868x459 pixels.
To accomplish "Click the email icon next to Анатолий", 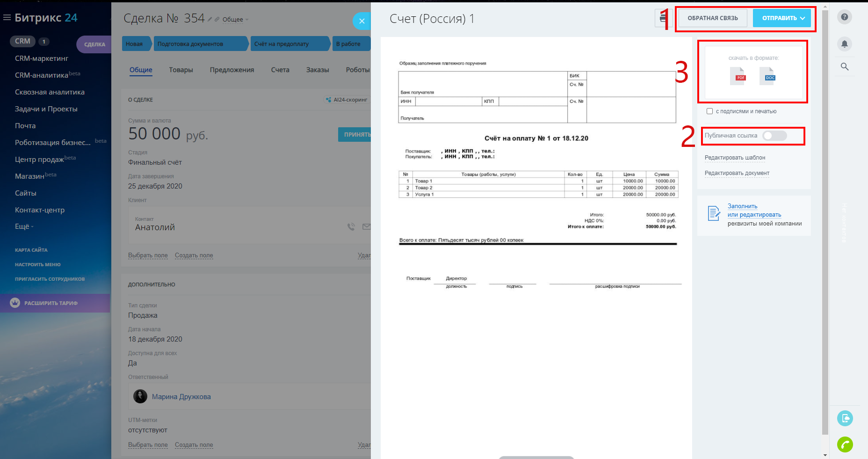I will click(x=366, y=227).
